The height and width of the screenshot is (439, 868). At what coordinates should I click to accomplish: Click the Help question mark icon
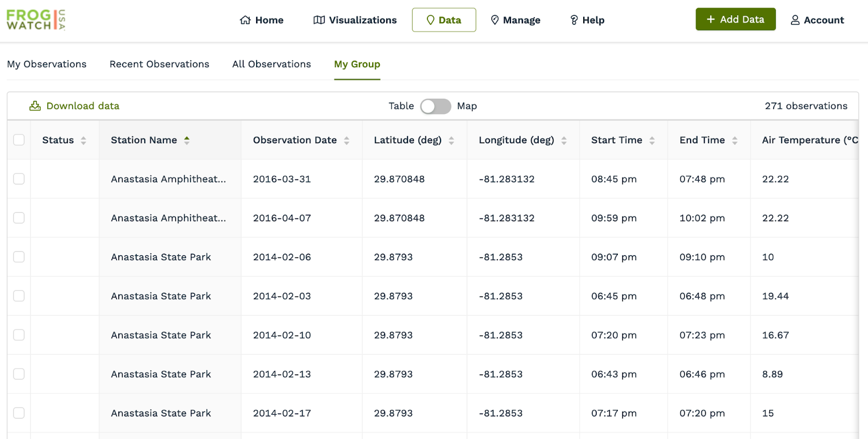coord(574,20)
